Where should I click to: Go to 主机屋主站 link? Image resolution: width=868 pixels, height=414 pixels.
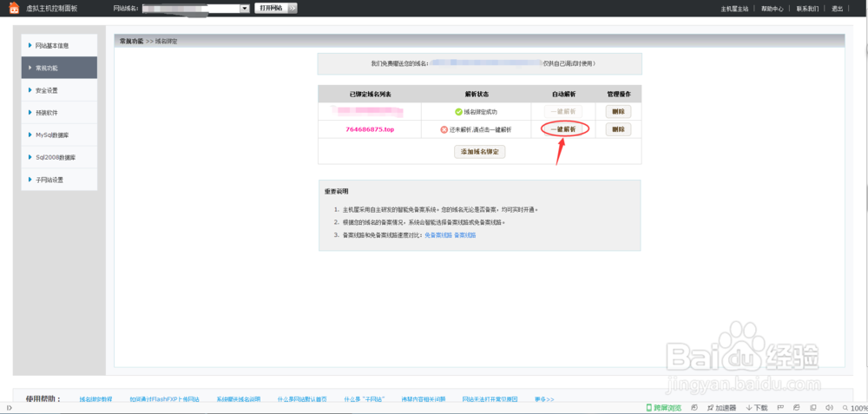[734, 9]
